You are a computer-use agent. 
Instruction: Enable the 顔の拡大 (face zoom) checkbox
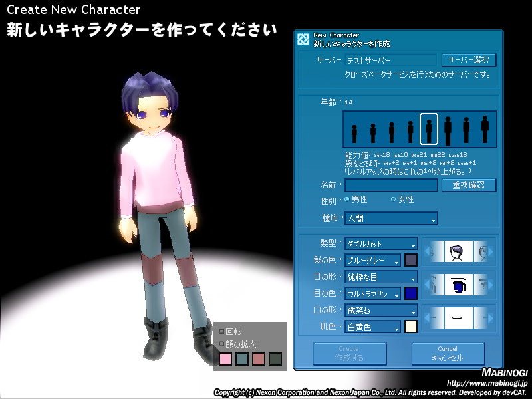click(222, 344)
